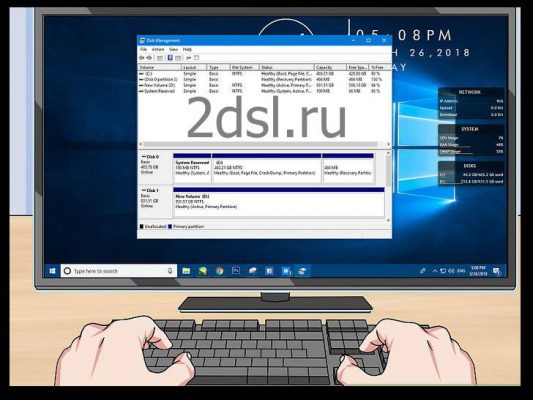Open the Outlook icon on taskbar
533x400 pixels.
pos(287,271)
